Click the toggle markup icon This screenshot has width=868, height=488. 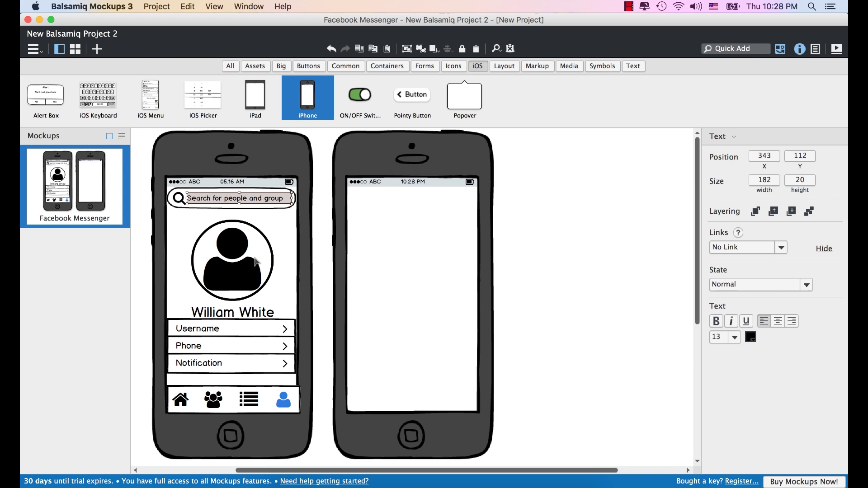(510, 49)
